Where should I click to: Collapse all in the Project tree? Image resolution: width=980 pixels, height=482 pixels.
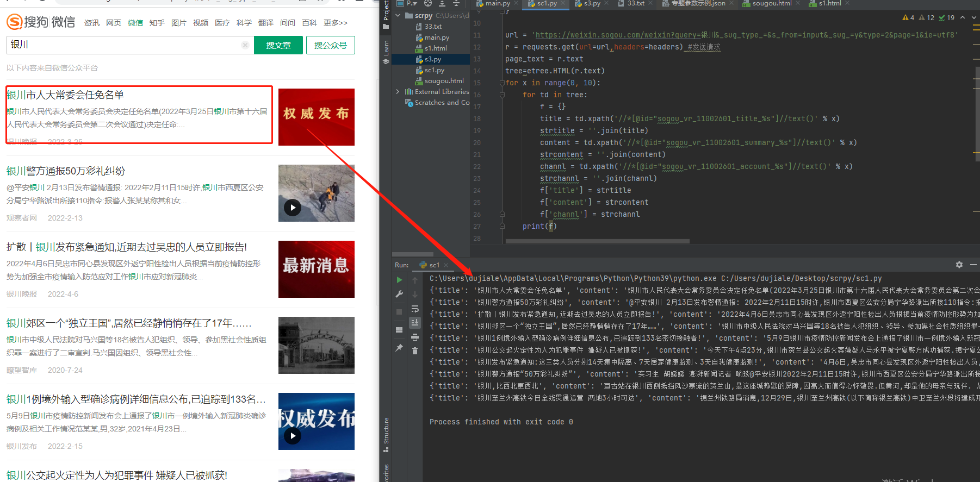pos(456,3)
